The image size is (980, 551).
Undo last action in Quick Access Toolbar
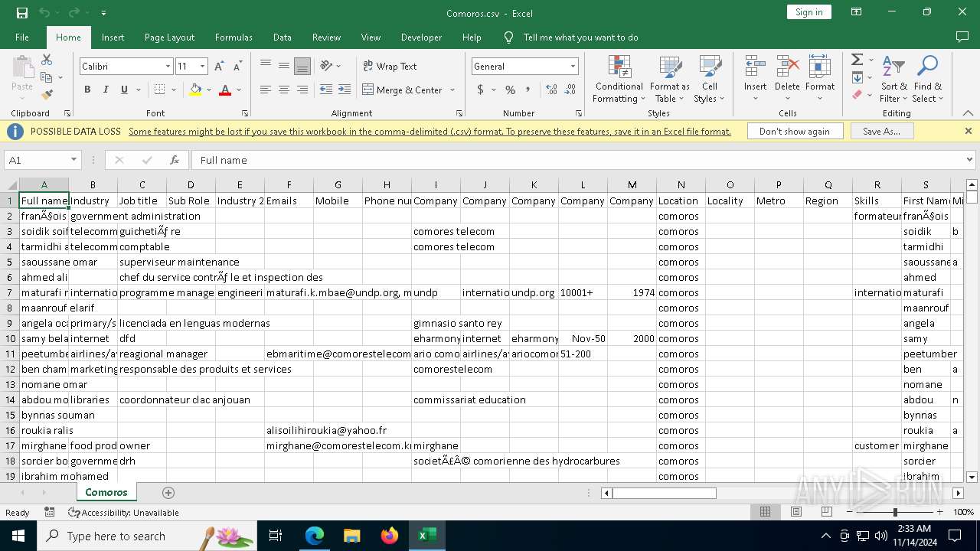click(x=44, y=13)
